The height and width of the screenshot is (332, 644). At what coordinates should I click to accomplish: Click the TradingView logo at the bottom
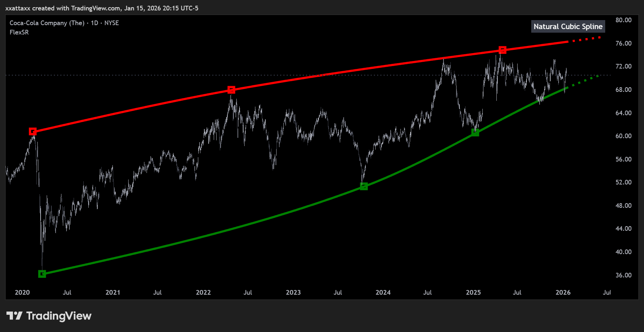tap(49, 316)
